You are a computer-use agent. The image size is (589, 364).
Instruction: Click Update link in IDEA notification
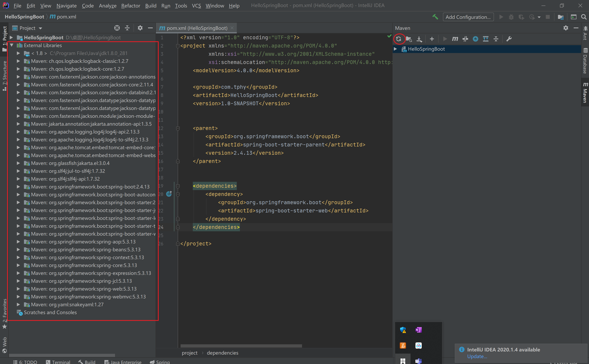(x=477, y=356)
